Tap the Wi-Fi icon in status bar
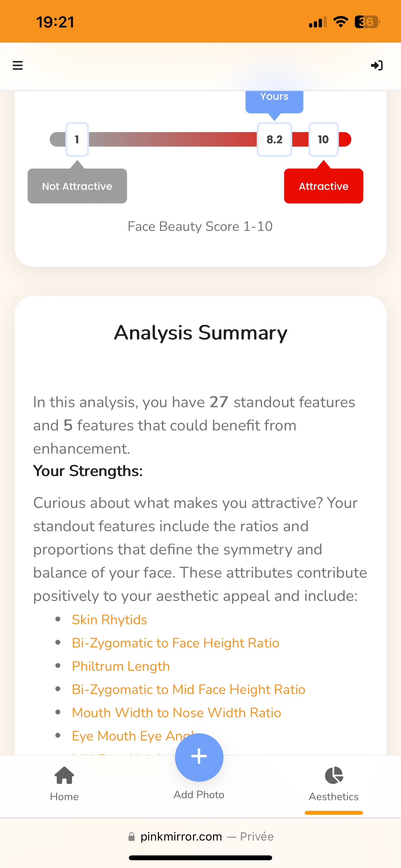401x868 pixels. (340, 22)
